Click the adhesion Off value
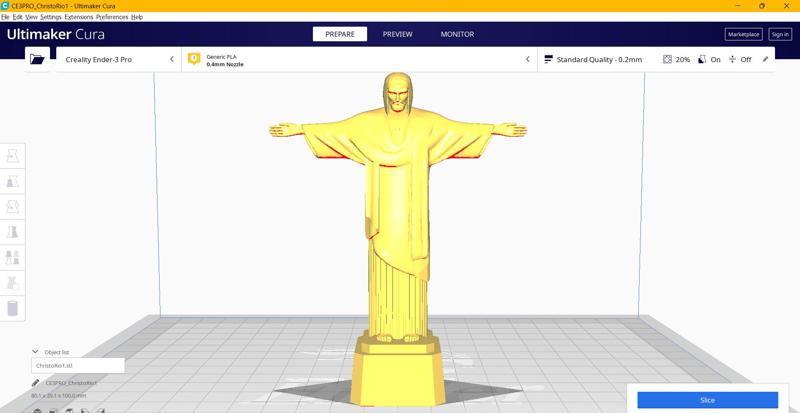Viewport: 800px width, 413px height. tap(746, 59)
